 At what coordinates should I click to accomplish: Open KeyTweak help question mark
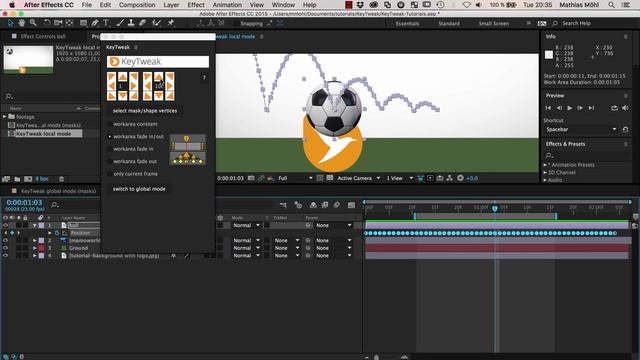pyautogui.click(x=204, y=78)
